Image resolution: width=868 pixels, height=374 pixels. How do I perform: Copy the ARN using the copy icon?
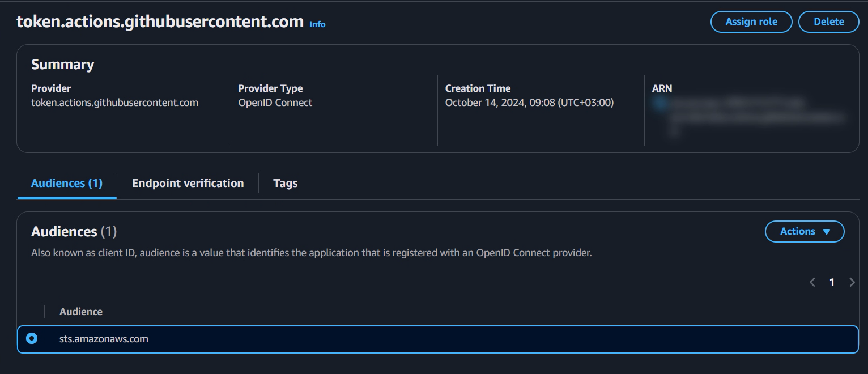659,103
